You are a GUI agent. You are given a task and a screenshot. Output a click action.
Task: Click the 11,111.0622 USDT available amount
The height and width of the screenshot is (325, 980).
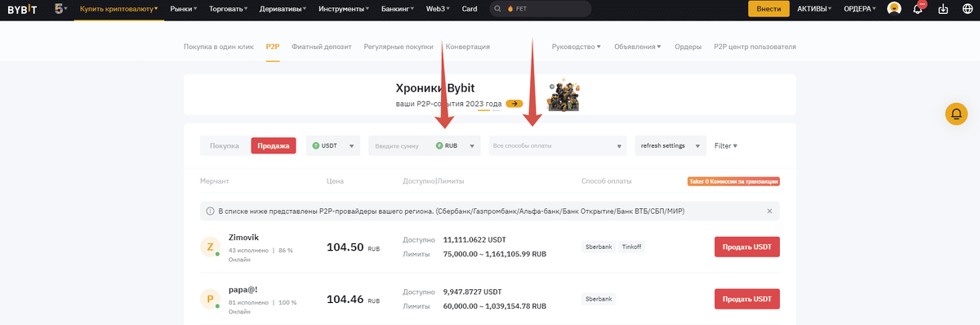pyautogui.click(x=474, y=240)
